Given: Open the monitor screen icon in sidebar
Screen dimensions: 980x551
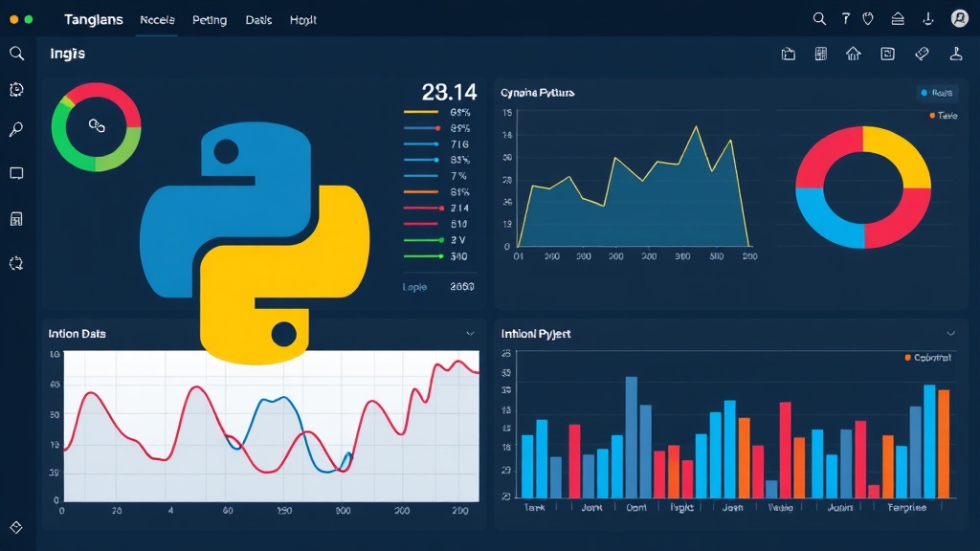Looking at the screenshot, I should click(x=17, y=173).
